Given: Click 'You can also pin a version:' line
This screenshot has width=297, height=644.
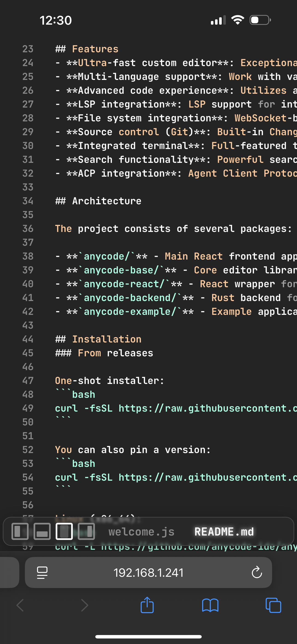Looking at the screenshot, I should click(x=133, y=450).
